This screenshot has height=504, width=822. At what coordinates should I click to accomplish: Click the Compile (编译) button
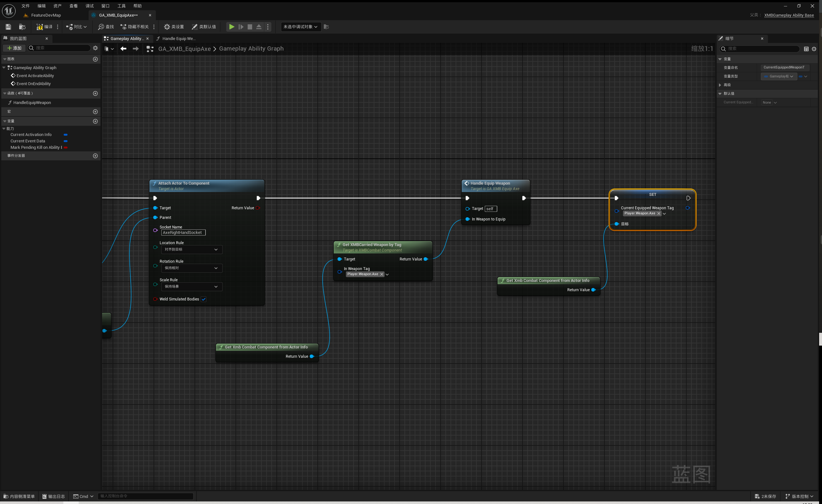tap(44, 27)
